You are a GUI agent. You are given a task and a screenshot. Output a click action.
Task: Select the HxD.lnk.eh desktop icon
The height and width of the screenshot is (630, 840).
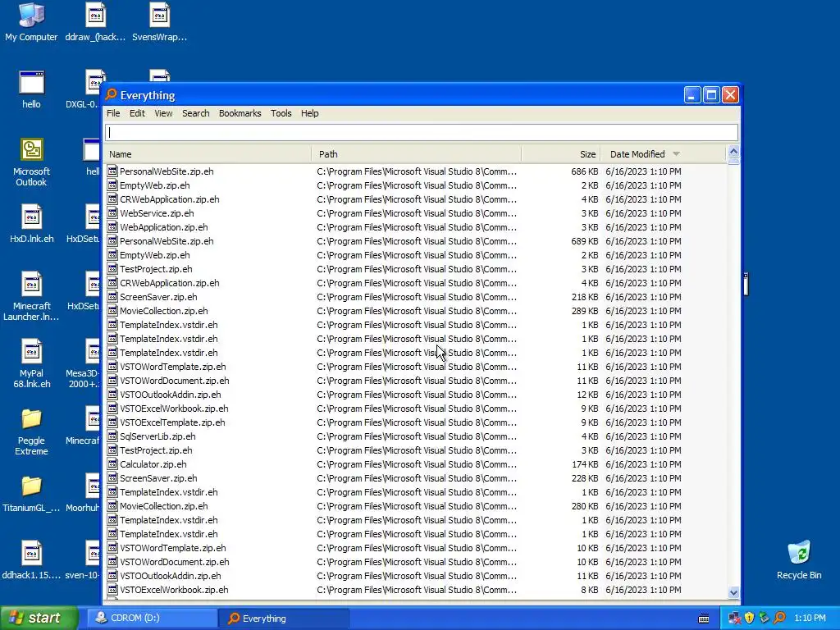pos(31,225)
